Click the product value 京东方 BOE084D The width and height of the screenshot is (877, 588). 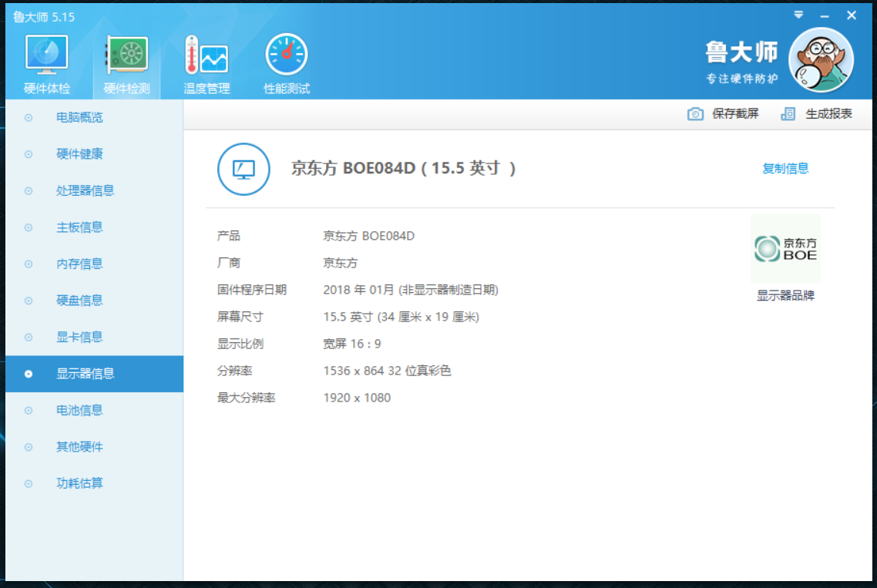368,236
